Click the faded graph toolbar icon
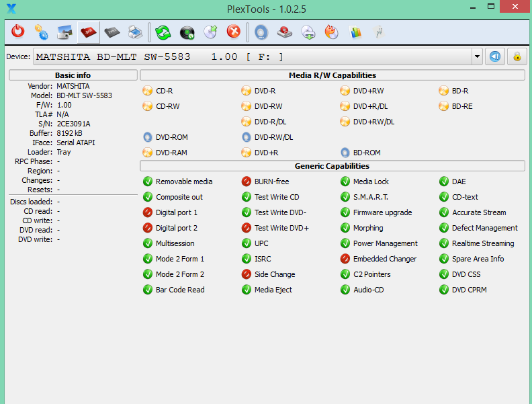 [x=379, y=32]
